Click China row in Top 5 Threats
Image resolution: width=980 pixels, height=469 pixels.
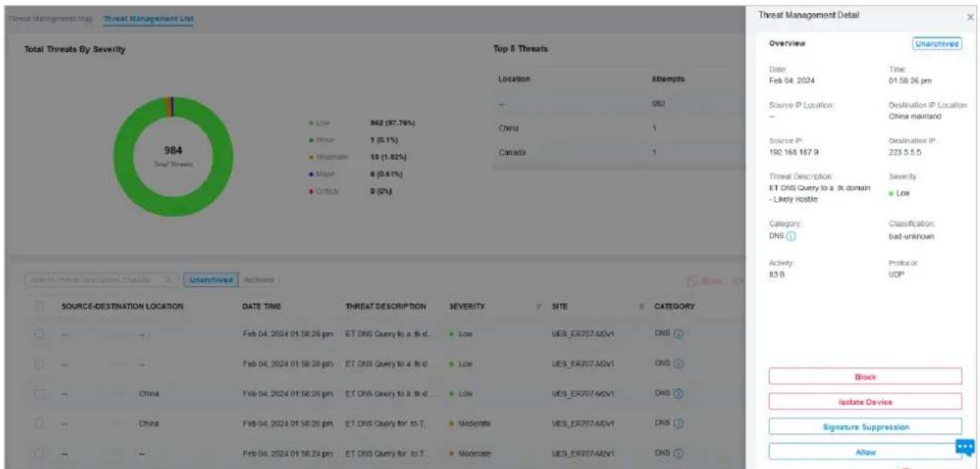621,129
